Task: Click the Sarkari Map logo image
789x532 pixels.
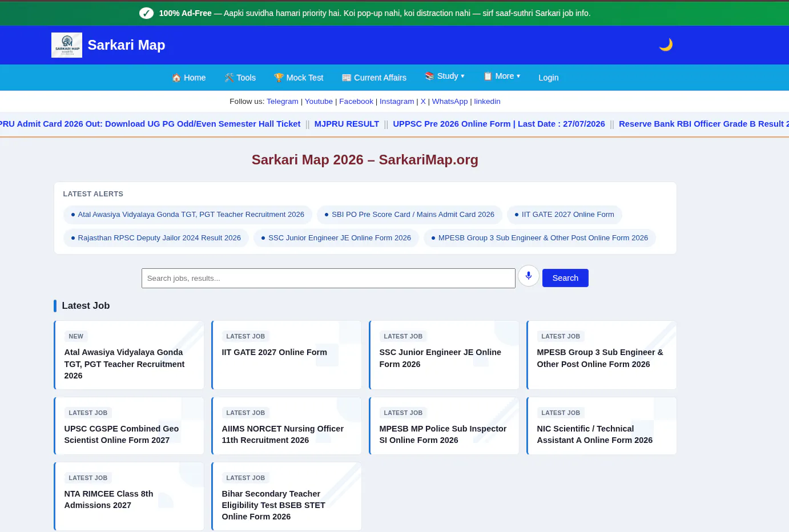Action: (x=67, y=45)
